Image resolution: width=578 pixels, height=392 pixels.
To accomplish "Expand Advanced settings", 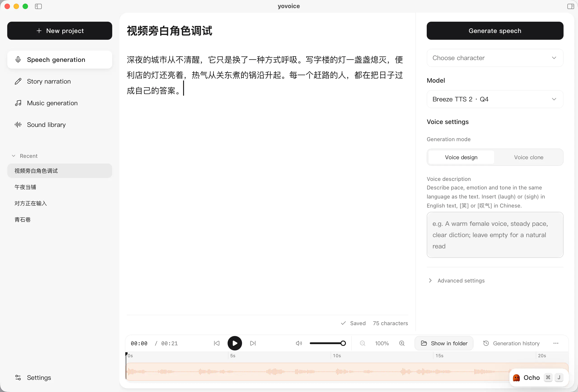I will point(456,281).
